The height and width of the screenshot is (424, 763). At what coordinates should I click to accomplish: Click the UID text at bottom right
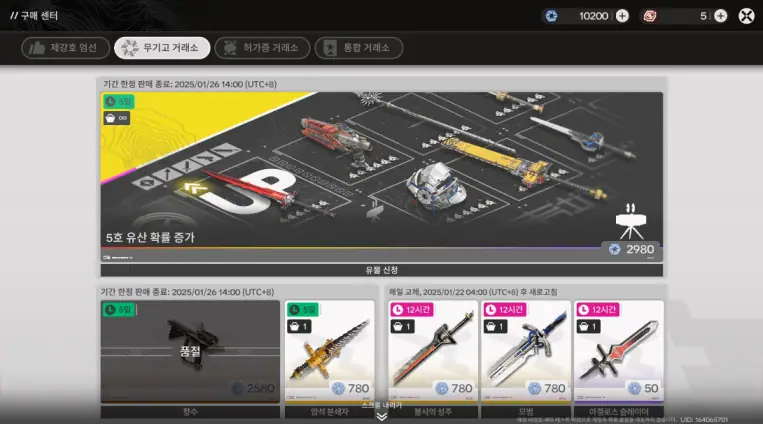pyautogui.click(x=704, y=419)
